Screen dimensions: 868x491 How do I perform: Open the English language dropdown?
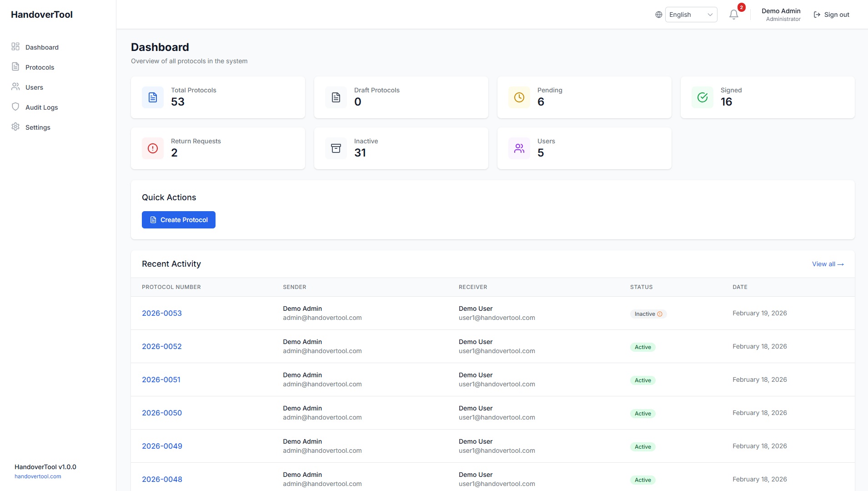(691, 15)
